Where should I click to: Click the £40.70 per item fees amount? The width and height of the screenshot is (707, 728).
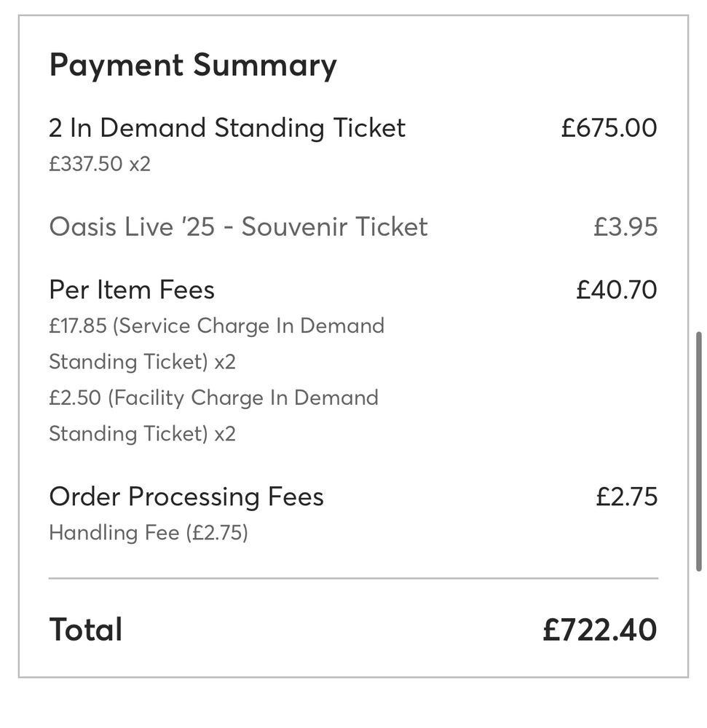click(616, 290)
